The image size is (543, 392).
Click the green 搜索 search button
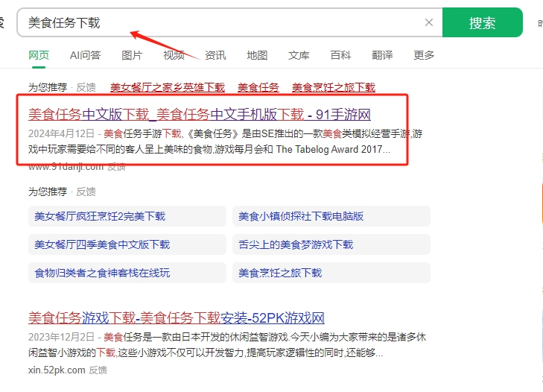click(x=482, y=22)
